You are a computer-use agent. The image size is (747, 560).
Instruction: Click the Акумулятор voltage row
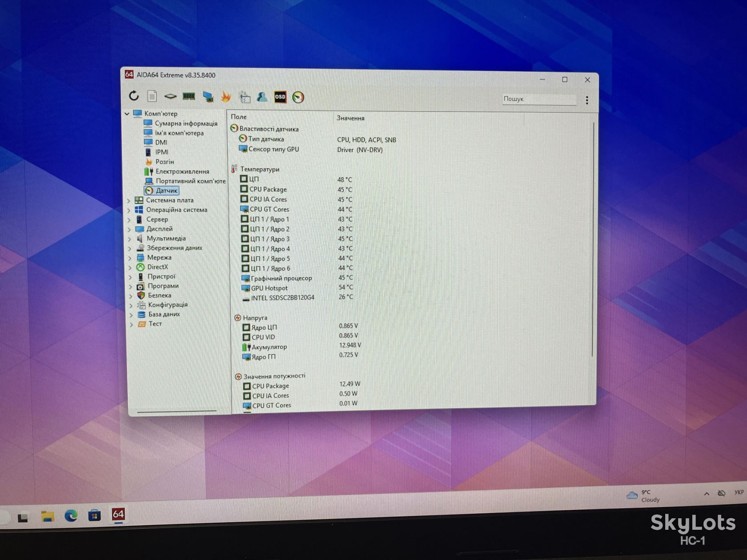[x=301, y=347]
